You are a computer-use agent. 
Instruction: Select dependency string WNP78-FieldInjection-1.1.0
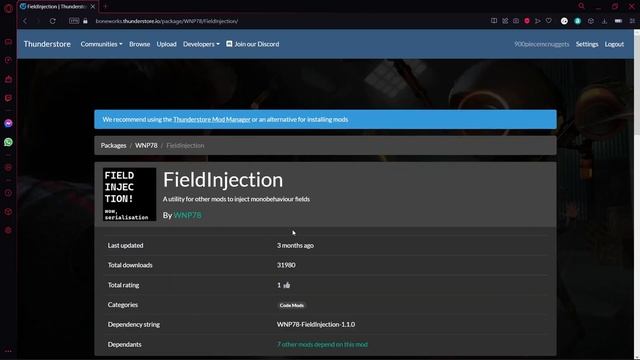(316, 324)
